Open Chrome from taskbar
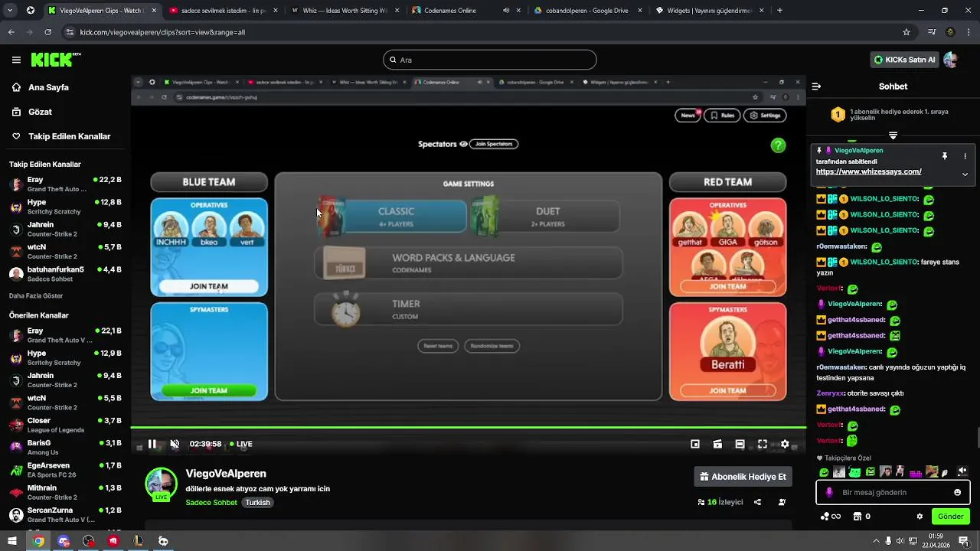Screen dimensions: 980x551 click(x=38, y=541)
